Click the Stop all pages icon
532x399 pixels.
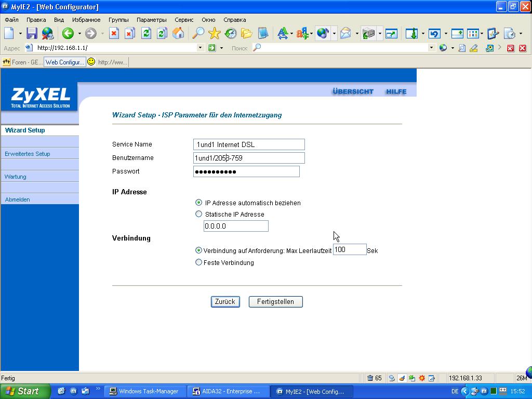point(129,33)
